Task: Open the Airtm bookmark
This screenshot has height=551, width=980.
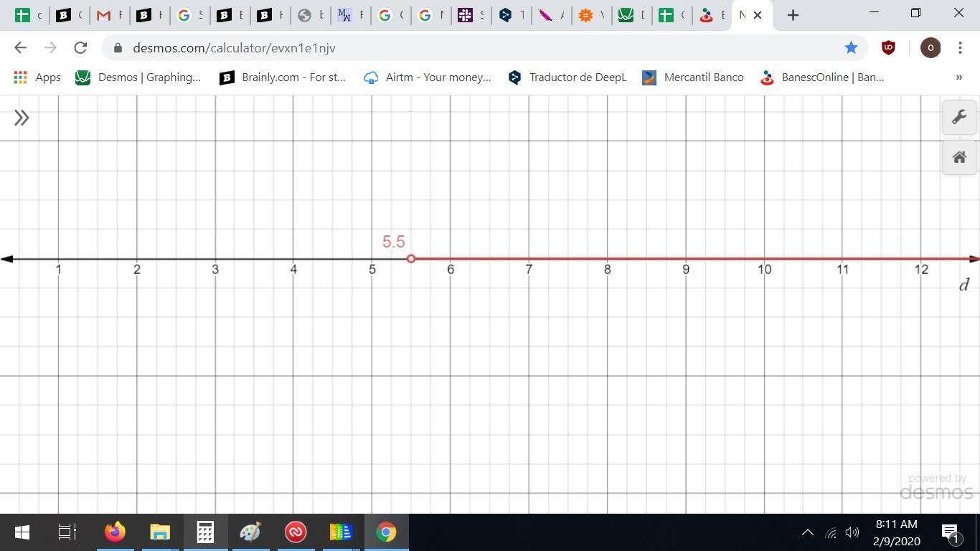Action: [428, 77]
